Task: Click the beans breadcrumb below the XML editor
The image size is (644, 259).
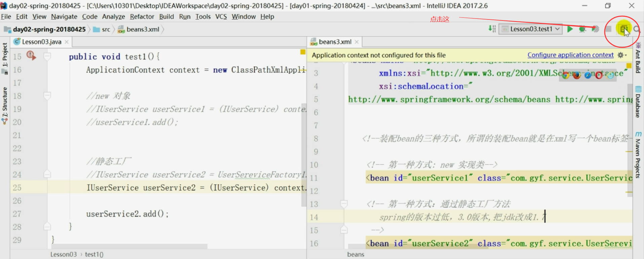Action: [x=356, y=254]
